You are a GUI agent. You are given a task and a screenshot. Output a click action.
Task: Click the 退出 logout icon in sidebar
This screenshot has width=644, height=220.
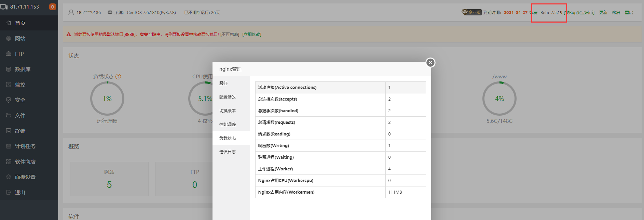pyautogui.click(x=9, y=192)
